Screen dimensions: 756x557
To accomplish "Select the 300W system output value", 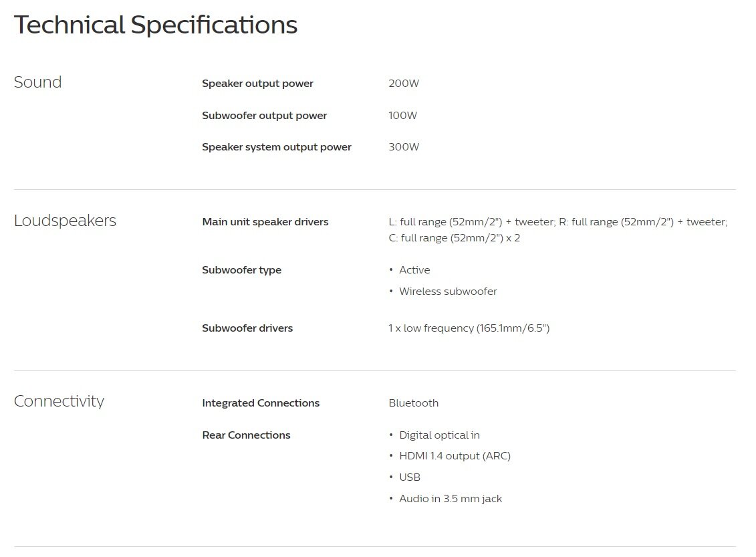I will 404,147.
